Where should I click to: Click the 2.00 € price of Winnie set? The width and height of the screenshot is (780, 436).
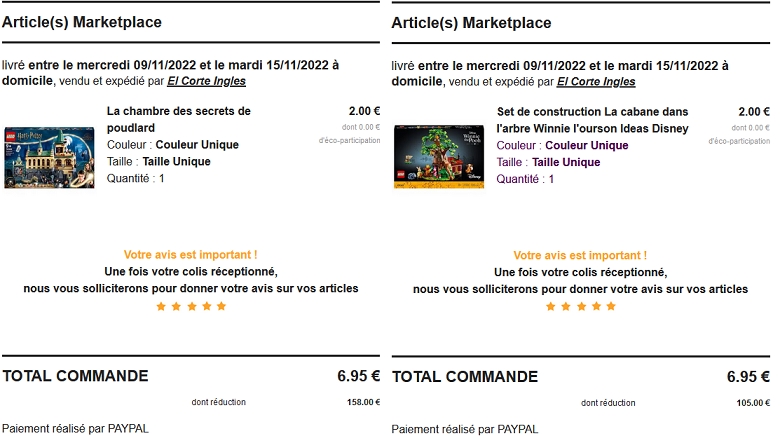pyautogui.click(x=754, y=111)
